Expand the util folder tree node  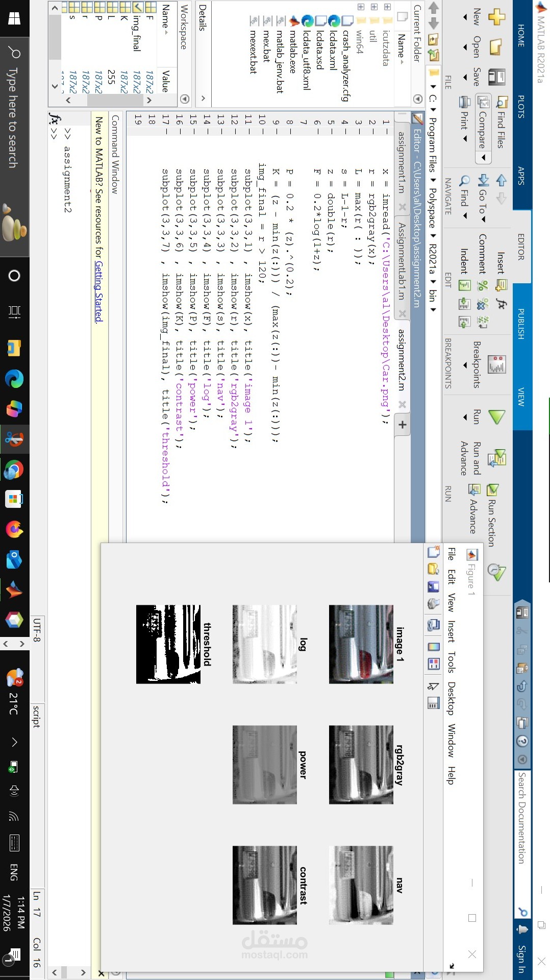click(x=374, y=7)
